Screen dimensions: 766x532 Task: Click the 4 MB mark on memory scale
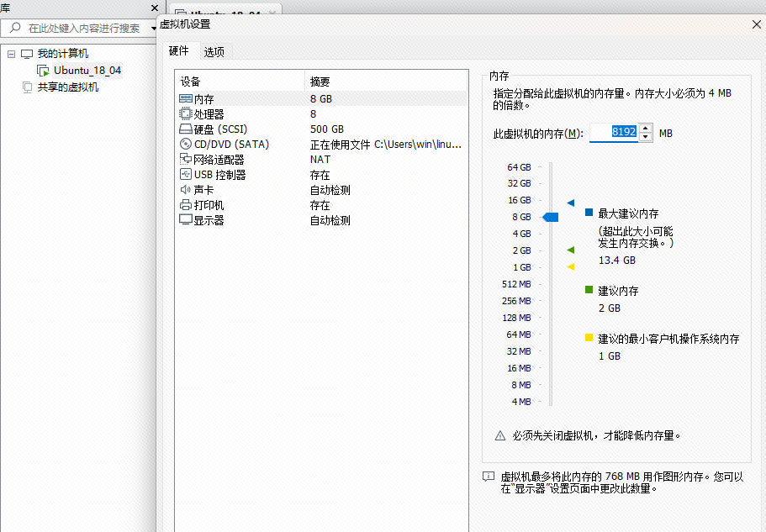pyautogui.click(x=521, y=402)
